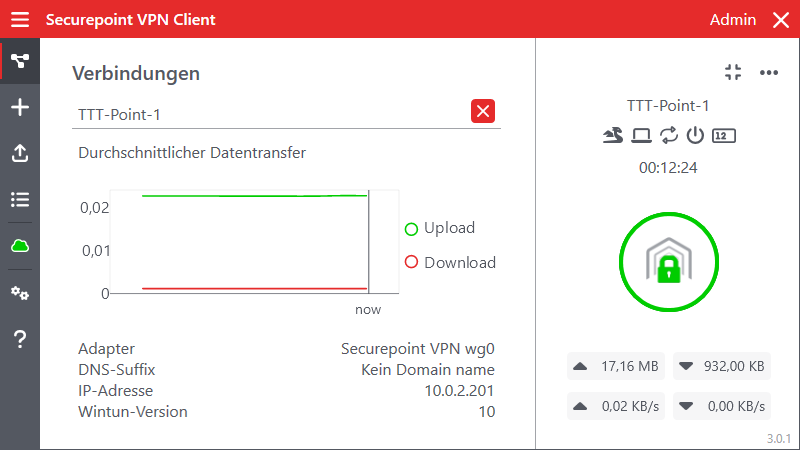Open the hamburger menu
The height and width of the screenshot is (450, 800).
point(20,20)
